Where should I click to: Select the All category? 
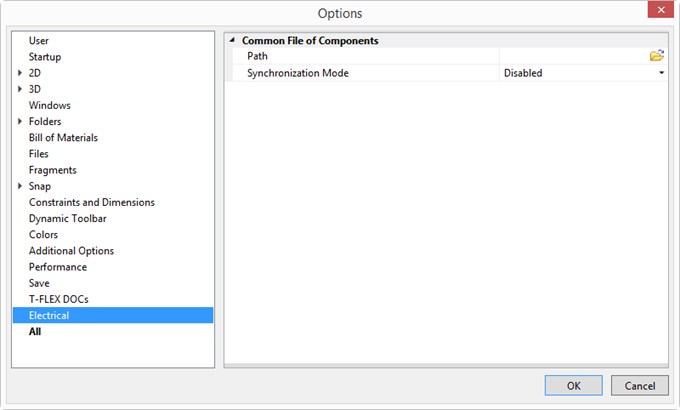[35, 331]
